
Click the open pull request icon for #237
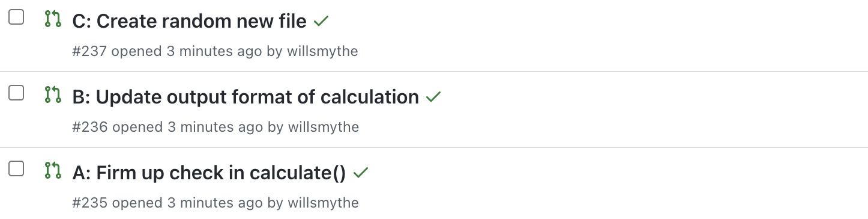[x=53, y=19]
